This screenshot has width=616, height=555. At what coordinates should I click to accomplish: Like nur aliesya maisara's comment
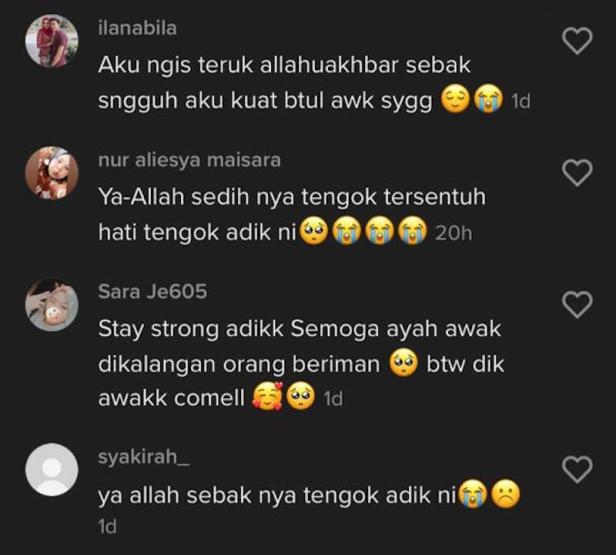[577, 173]
